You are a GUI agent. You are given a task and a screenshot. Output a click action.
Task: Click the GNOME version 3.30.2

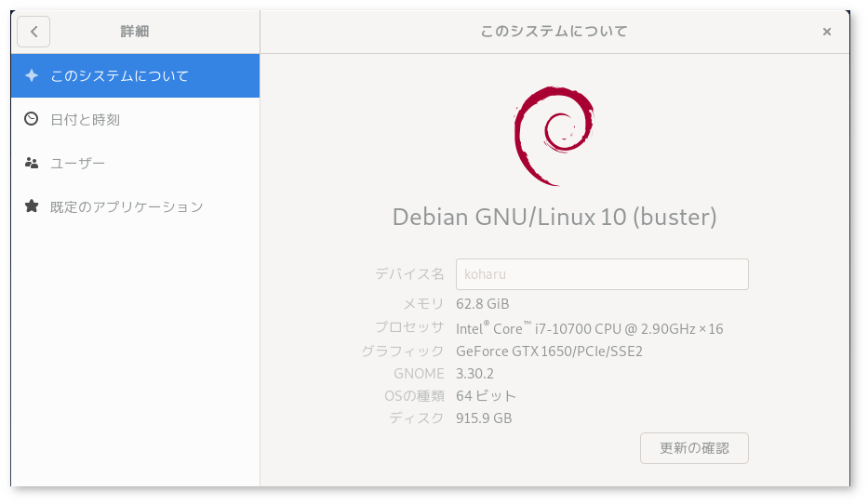[x=474, y=374]
